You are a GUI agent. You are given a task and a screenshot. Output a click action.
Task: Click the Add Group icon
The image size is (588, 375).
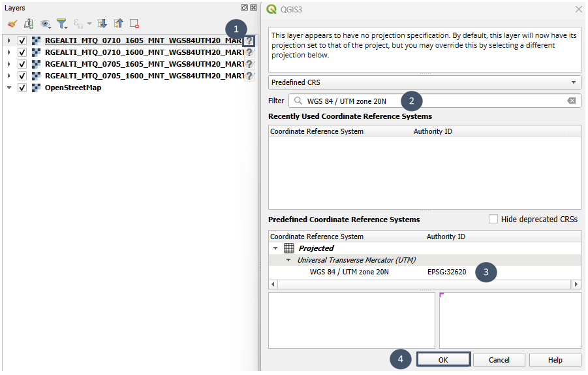pyautogui.click(x=29, y=24)
